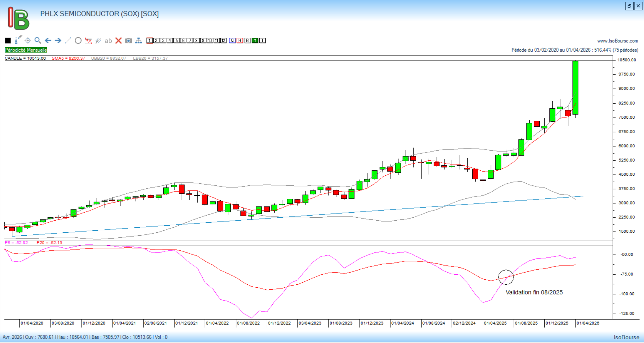
Task: Select numbered view 5
Action: point(176,41)
